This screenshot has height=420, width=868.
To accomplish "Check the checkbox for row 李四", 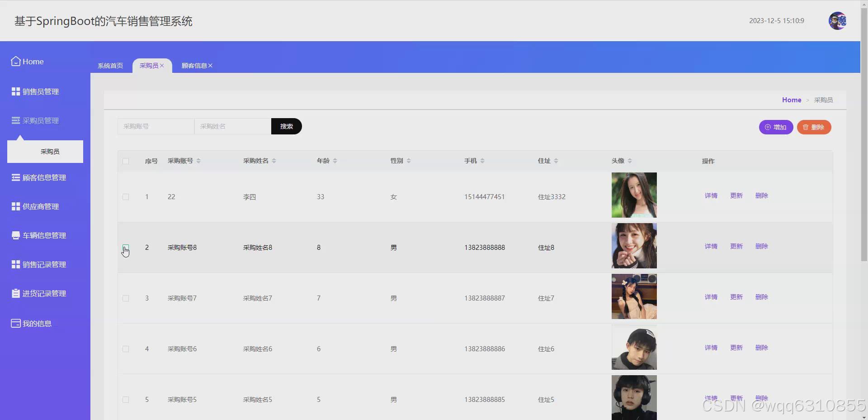I will (126, 197).
